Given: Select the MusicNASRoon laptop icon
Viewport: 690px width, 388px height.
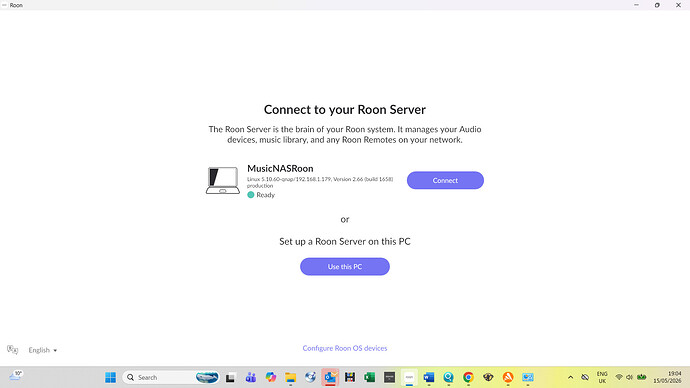Looking at the screenshot, I should point(223,180).
